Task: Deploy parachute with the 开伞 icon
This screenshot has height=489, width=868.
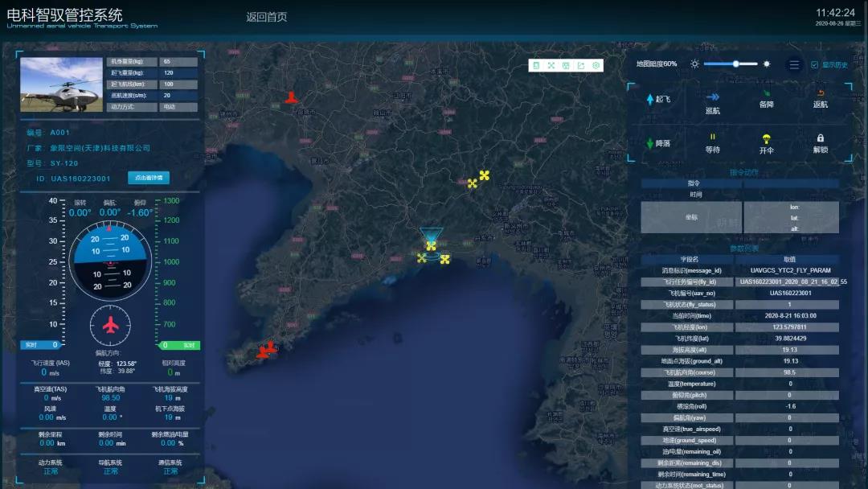Action: 767,138
